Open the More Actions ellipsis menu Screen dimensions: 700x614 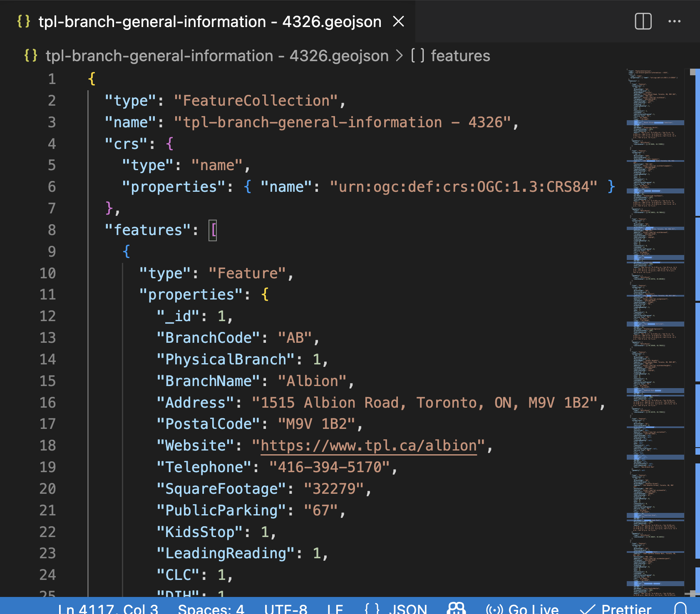tap(674, 21)
